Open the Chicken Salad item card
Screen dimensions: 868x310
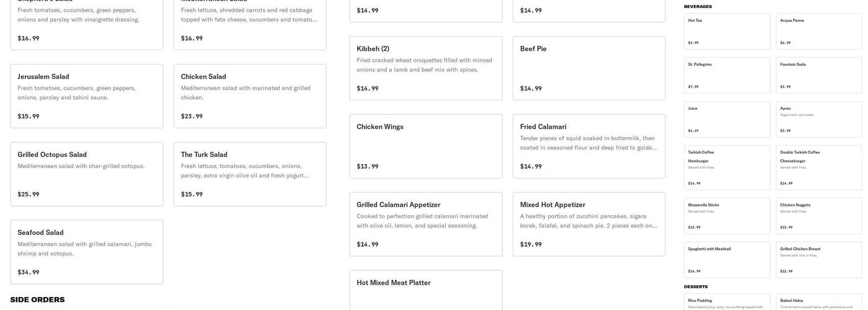tap(250, 95)
